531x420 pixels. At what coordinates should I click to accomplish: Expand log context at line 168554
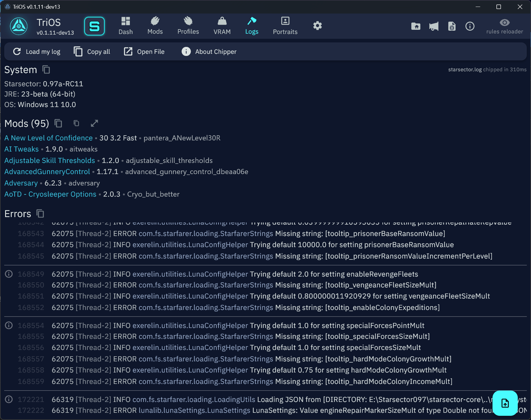point(9,325)
